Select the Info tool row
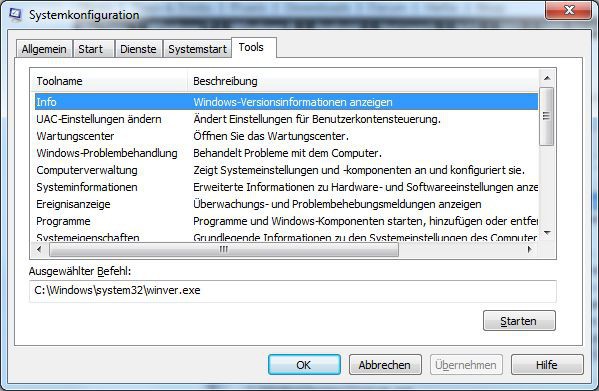The width and height of the screenshot is (599, 391). tap(286, 102)
